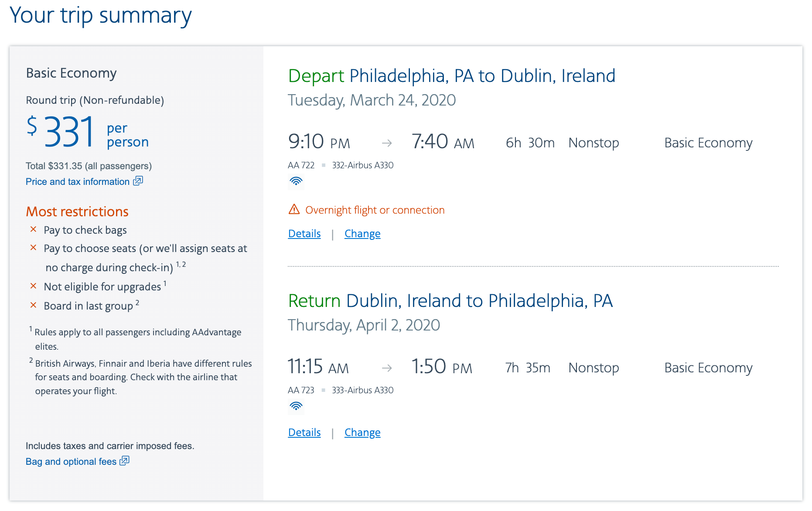The height and width of the screenshot is (511, 812).
Task: Click red X beside Pay to check bags
Action: [x=33, y=229]
